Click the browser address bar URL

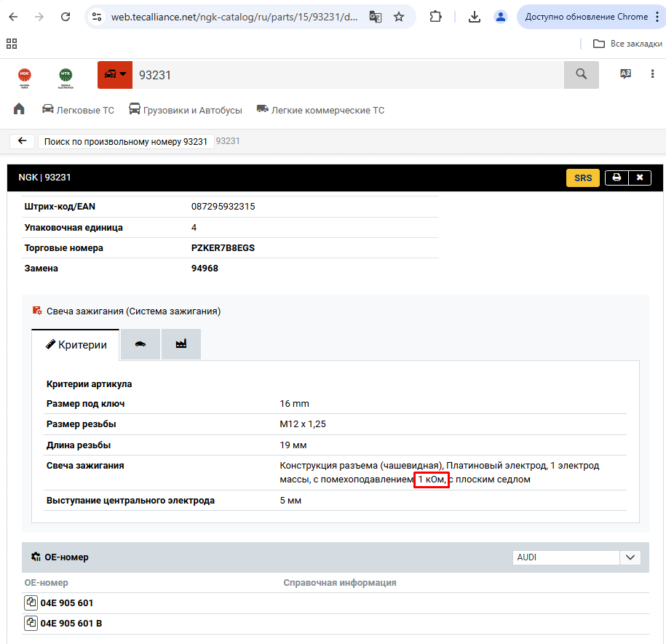click(x=234, y=17)
